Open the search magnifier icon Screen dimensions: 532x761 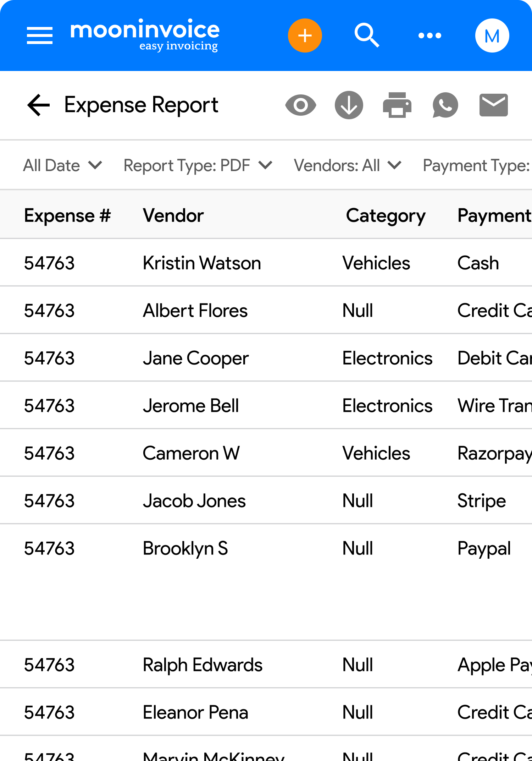click(x=367, y=35)
